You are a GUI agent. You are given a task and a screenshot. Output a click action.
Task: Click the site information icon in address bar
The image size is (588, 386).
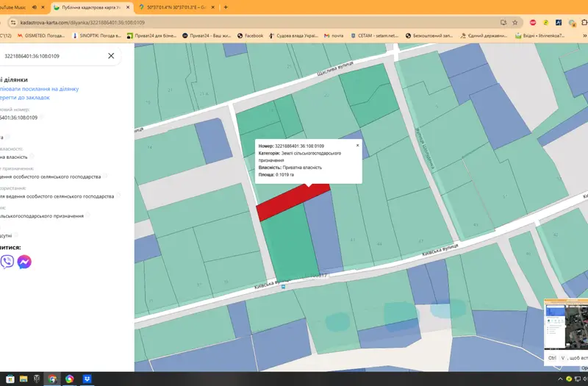point(13,23)
